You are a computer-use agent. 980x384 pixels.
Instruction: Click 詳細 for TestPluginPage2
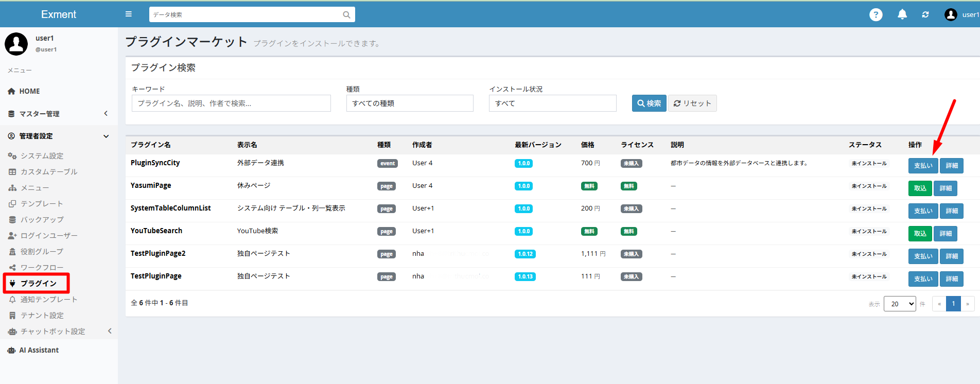coord(952,256)
